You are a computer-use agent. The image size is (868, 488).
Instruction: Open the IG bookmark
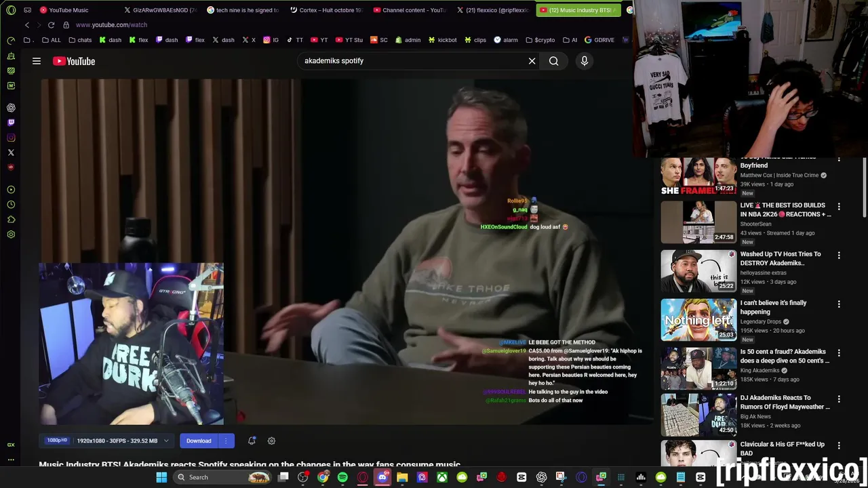coord(271,40)
